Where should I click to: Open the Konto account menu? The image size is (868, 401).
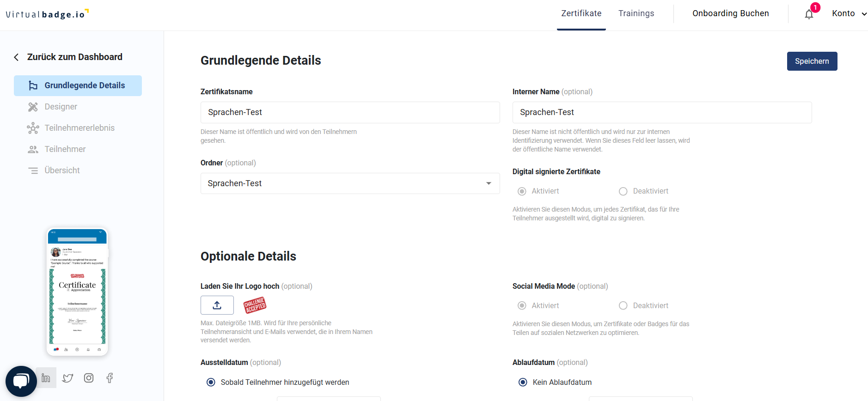pos(849,13)
